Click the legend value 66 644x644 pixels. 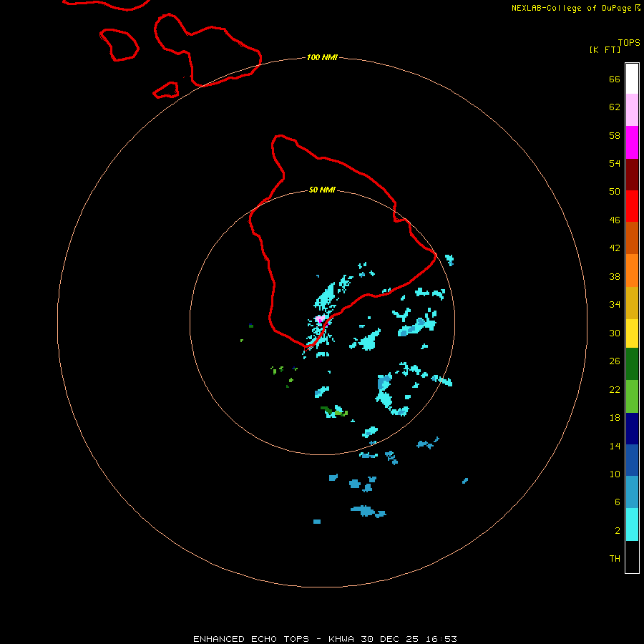click(615, 79)
